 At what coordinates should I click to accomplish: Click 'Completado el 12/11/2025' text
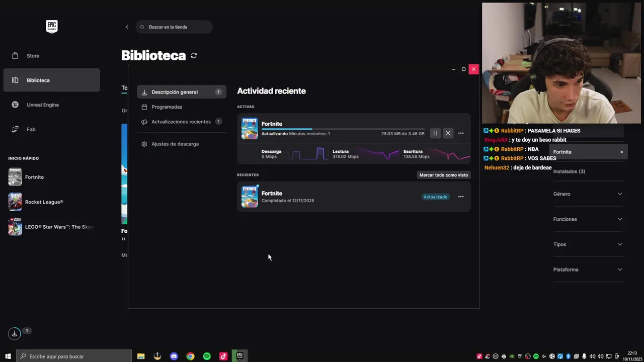[288, 201]
